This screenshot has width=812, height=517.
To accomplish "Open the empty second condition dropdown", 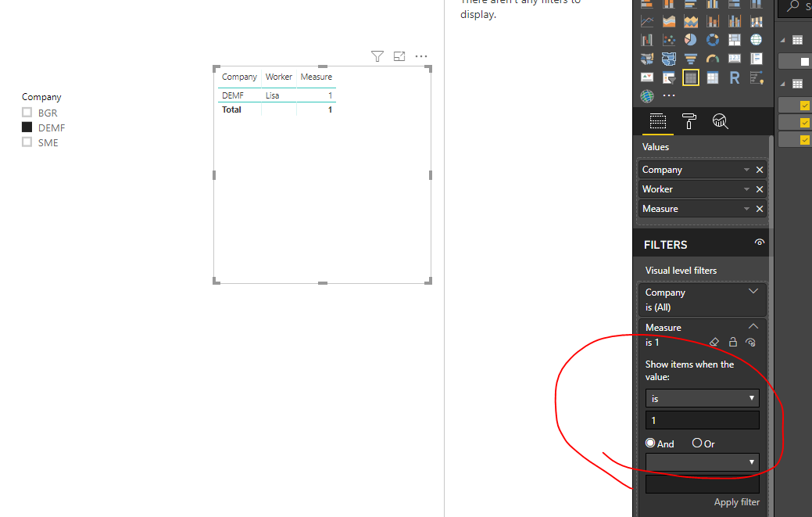I will pyautogui.click(x=703, y=462).
